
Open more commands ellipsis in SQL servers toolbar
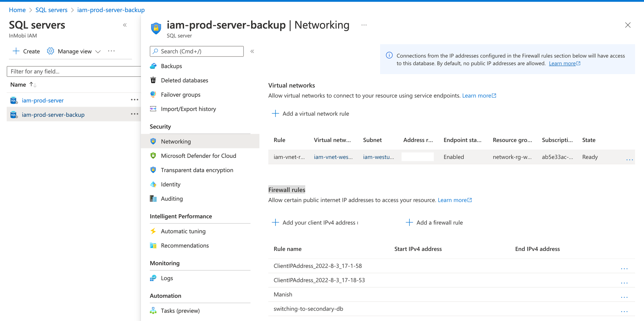pyautogui.click(x=112, y=51)
